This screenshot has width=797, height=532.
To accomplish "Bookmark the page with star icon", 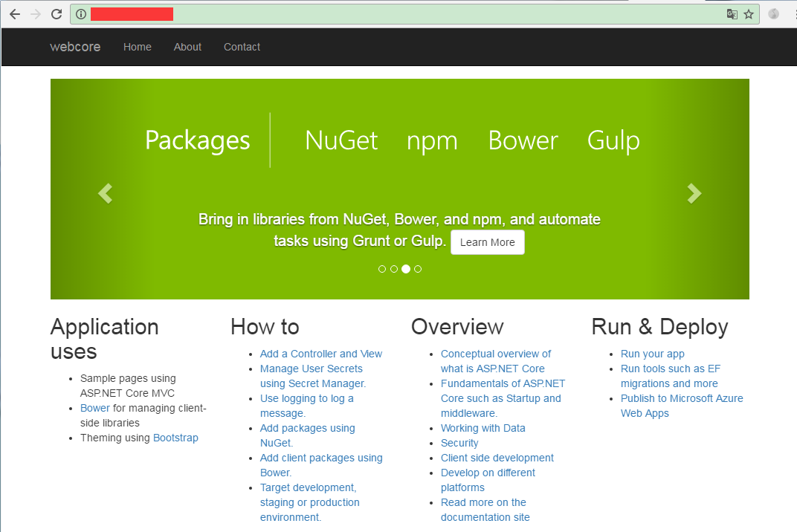I will 749,14.
